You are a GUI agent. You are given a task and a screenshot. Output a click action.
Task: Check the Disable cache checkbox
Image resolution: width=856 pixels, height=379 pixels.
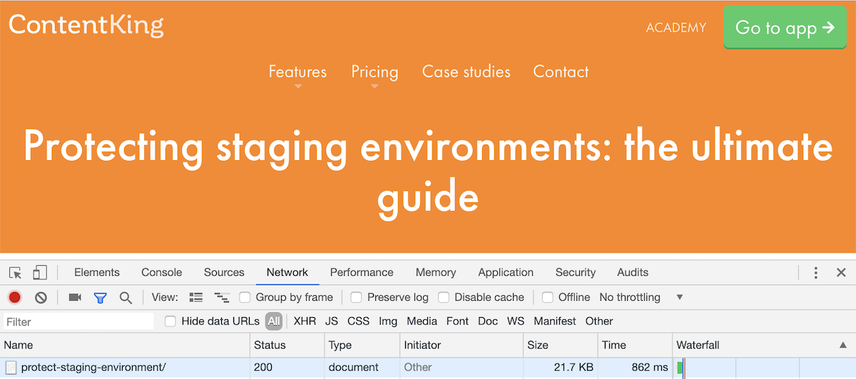pyautogui.click(x=444, y=298)
